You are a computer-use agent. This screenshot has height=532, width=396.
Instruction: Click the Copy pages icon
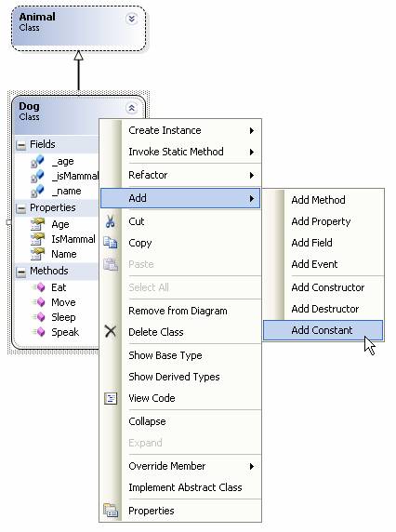[111, 243]
